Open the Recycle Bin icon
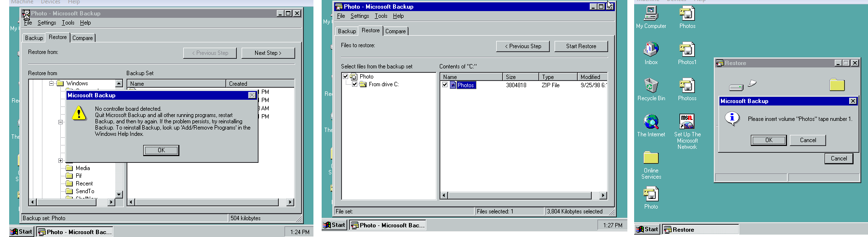 point(651,85)
